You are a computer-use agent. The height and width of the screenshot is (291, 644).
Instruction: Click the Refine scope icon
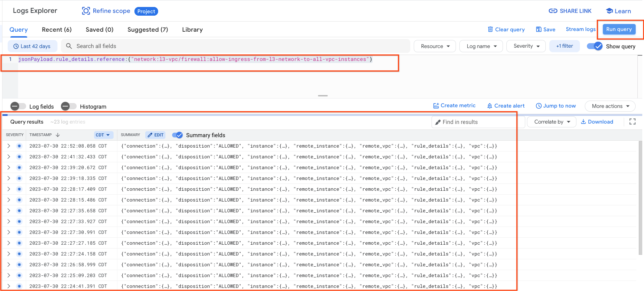click(86, 11)
